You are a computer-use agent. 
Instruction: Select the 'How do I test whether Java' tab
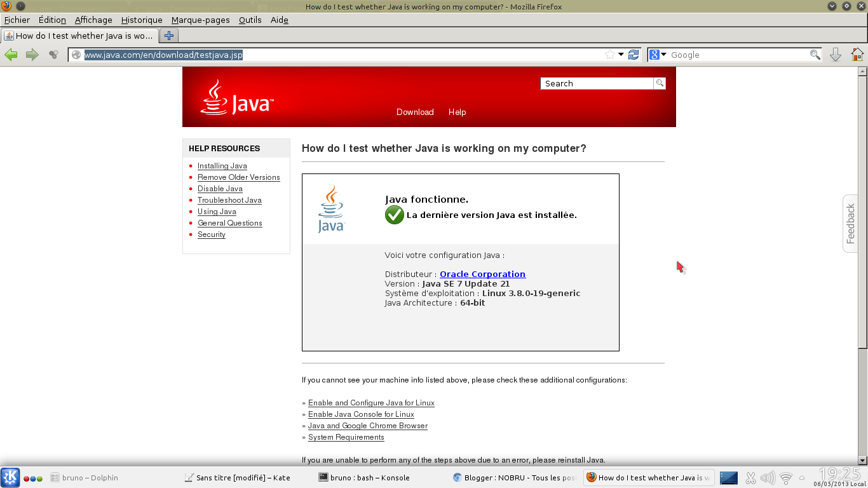81,36
